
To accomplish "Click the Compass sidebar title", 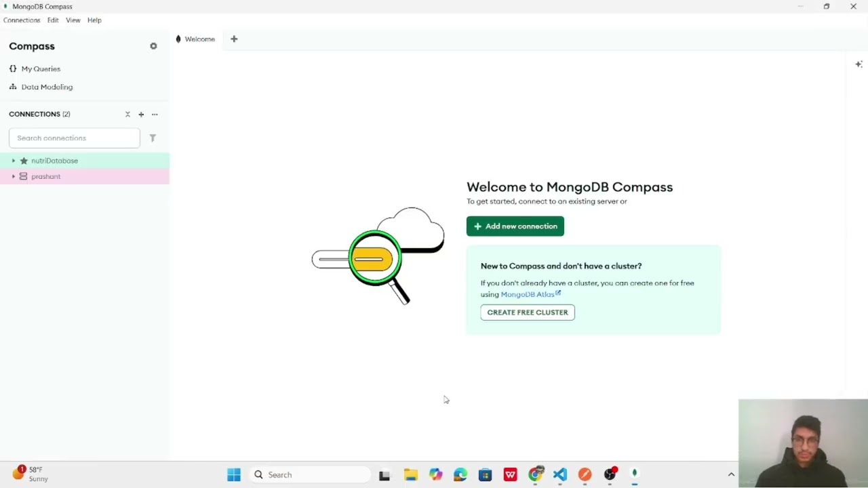I will [32, 46].
